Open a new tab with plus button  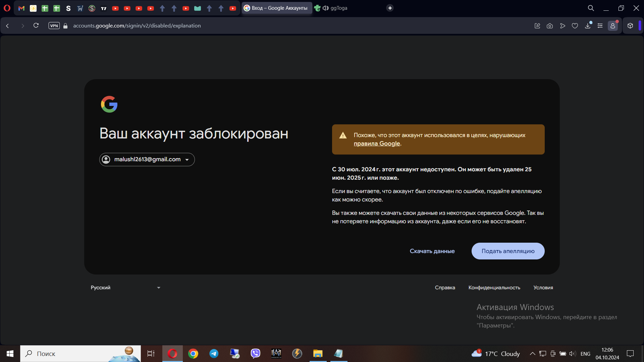point(390,8)
